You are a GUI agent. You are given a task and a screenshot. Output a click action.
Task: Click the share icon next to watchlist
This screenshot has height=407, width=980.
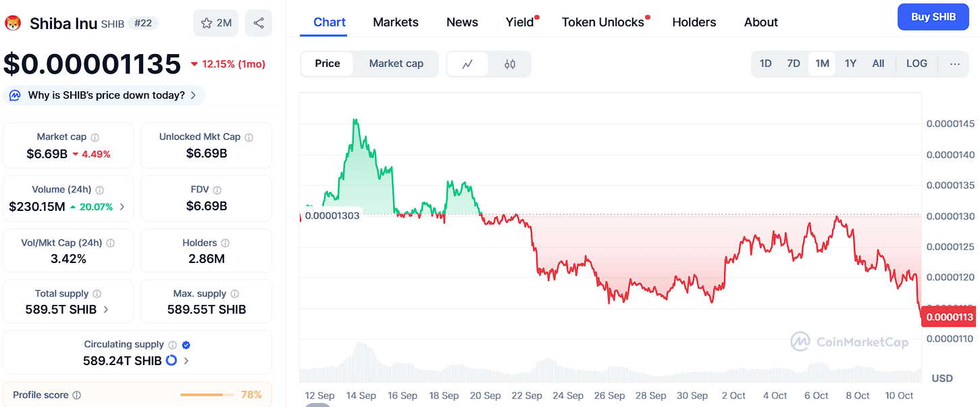(259, 23)
